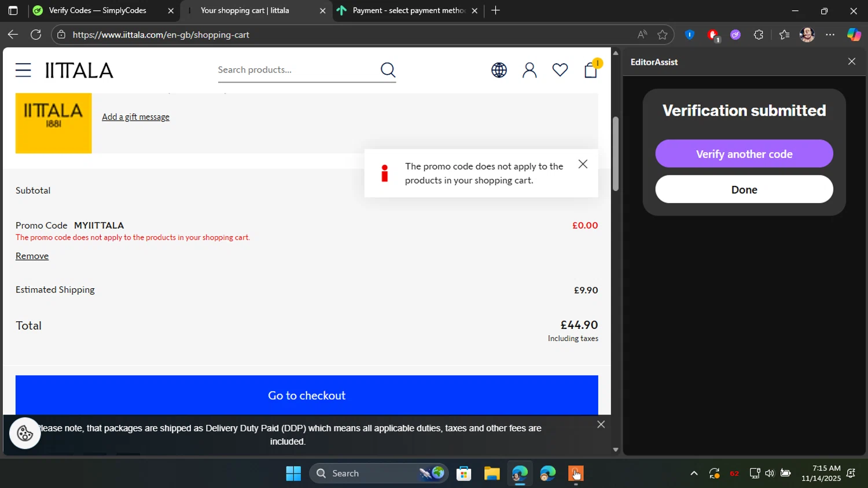Open the Windows Start menu
This screenshot has width=868, height=488.
(x=293, y=474)
